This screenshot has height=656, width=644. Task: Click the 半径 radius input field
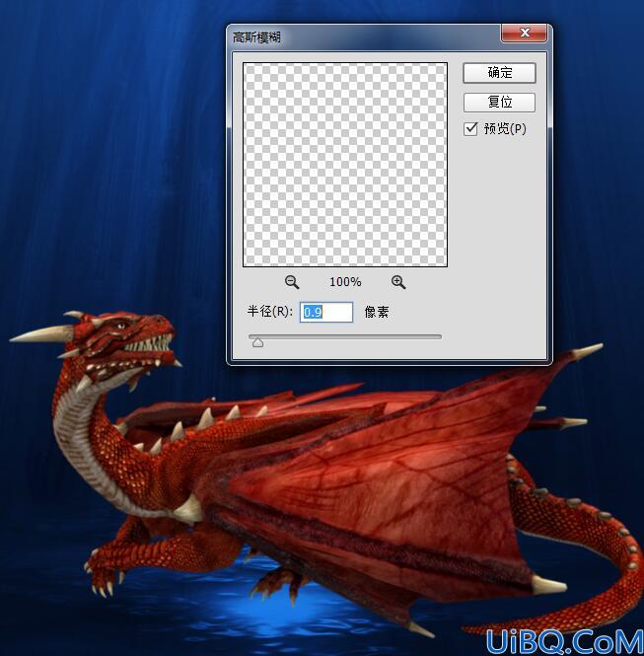326,312
